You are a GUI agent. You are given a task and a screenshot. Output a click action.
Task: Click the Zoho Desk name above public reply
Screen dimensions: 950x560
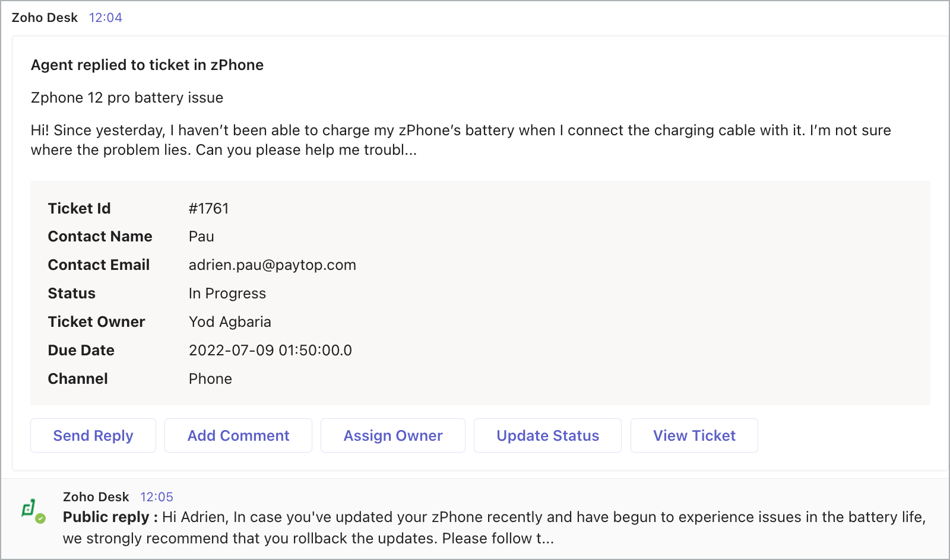(96, 497)
